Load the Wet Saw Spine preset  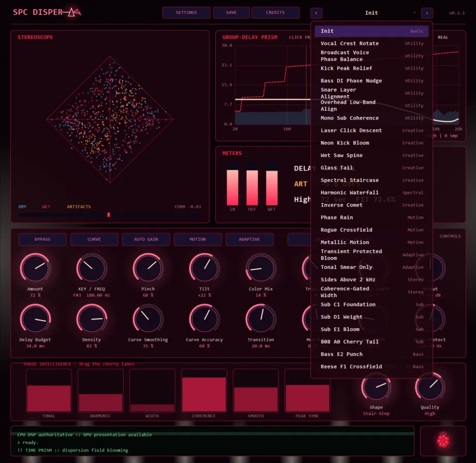(371, 155)
